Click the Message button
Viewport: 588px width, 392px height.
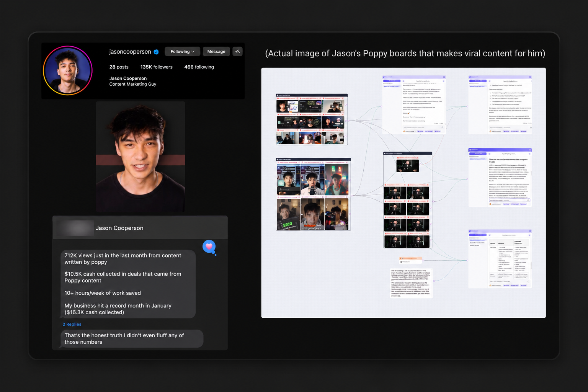click(x=216, y=51)
